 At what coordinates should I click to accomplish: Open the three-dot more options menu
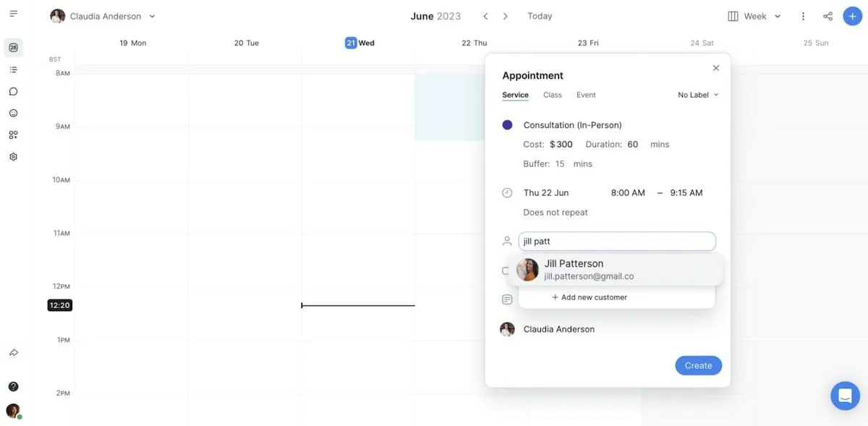803,16
